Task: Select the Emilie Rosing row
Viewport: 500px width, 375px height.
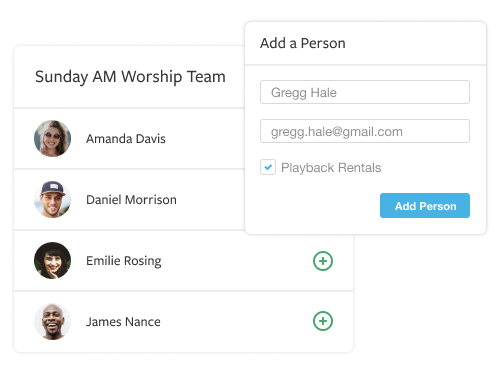Action: click(183, 261)
